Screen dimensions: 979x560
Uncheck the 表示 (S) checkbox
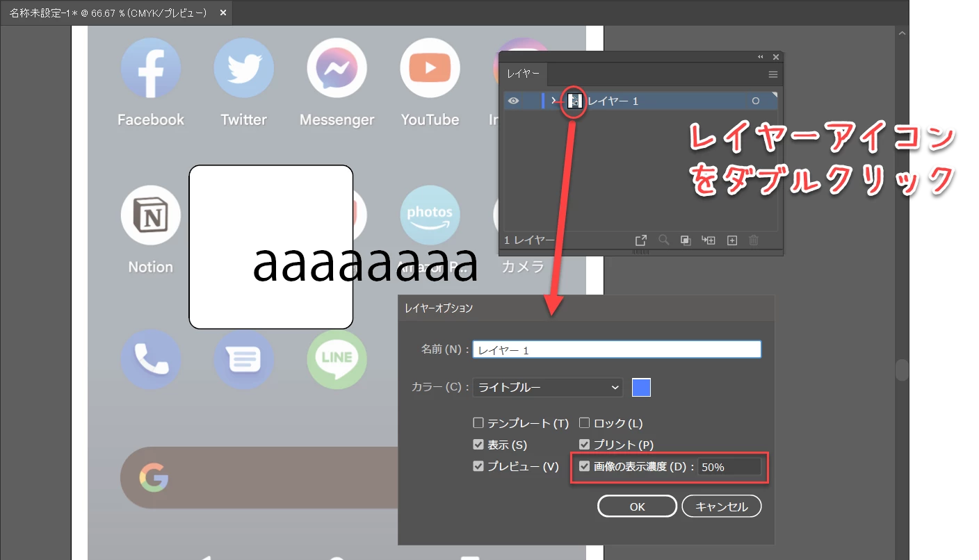click(478, 445)
